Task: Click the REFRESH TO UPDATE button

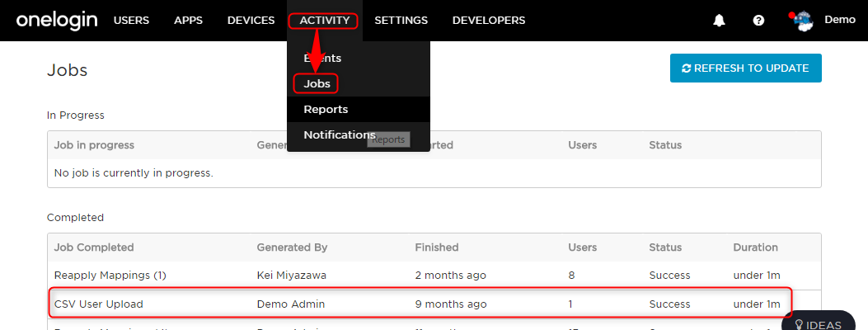Action: (x=746, y=68)
